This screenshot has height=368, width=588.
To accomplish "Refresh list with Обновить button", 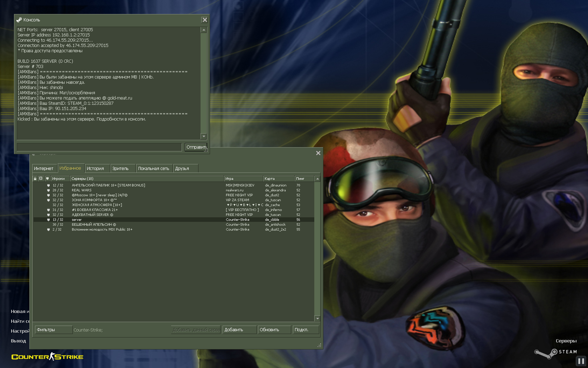I will pos(274,330).
